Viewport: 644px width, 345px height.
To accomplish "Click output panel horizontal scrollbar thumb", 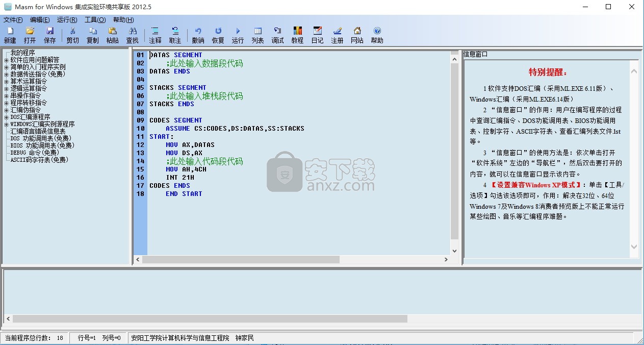I will pyautogui.click(x=210, y=318).
